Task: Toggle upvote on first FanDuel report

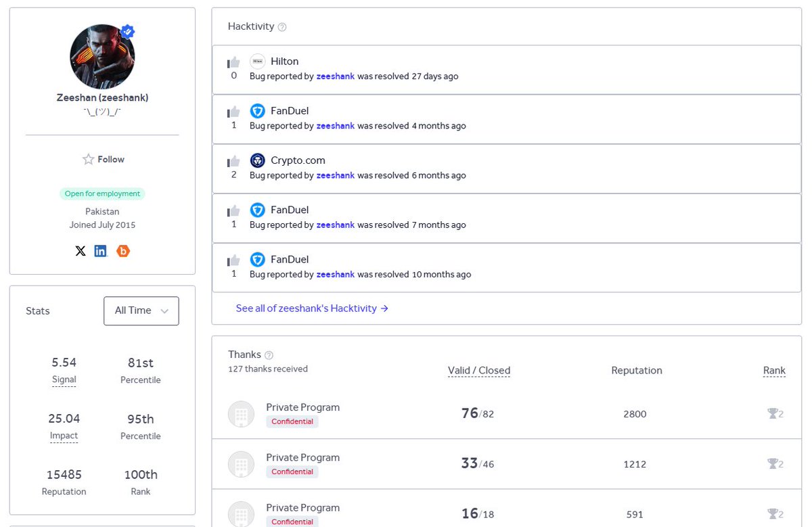Action: [234, 112]
